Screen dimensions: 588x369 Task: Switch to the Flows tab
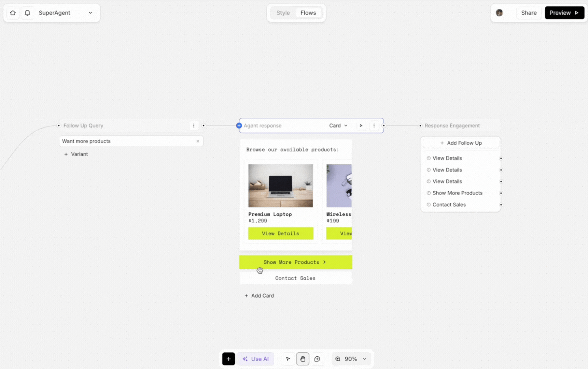point(308,13)
